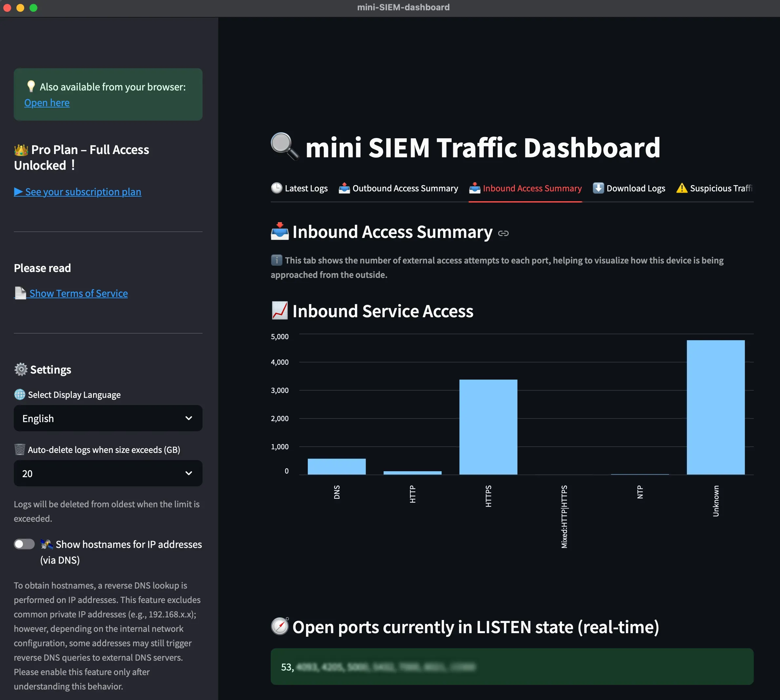Open the Outbound Access Summary tab

pyautogui.click(x=399, y=188)
